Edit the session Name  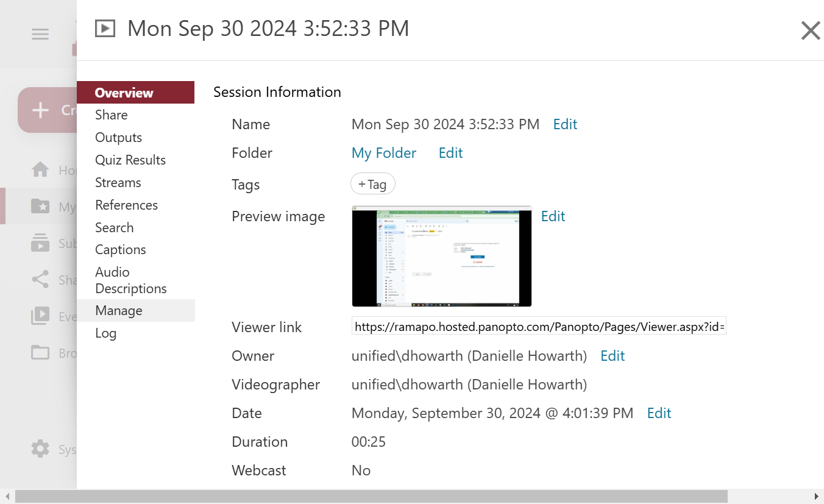[x=565, y=124]
